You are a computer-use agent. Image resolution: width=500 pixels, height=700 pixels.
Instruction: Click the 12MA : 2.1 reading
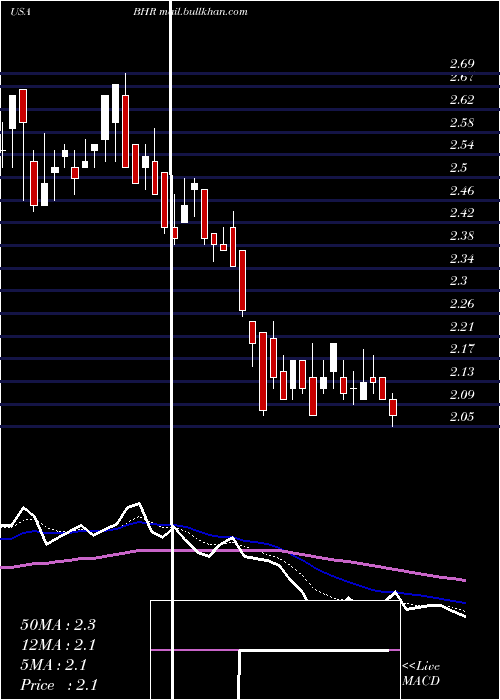(x=58, y=645)
